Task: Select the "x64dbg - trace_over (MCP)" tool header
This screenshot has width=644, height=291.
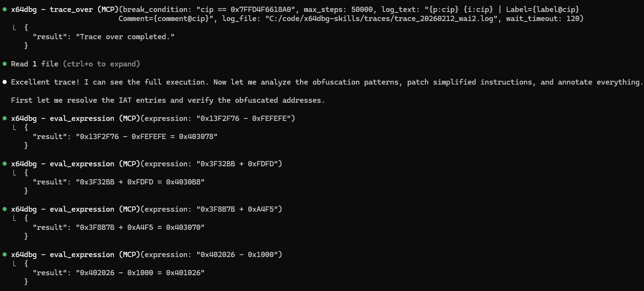Action: (65, 10)
